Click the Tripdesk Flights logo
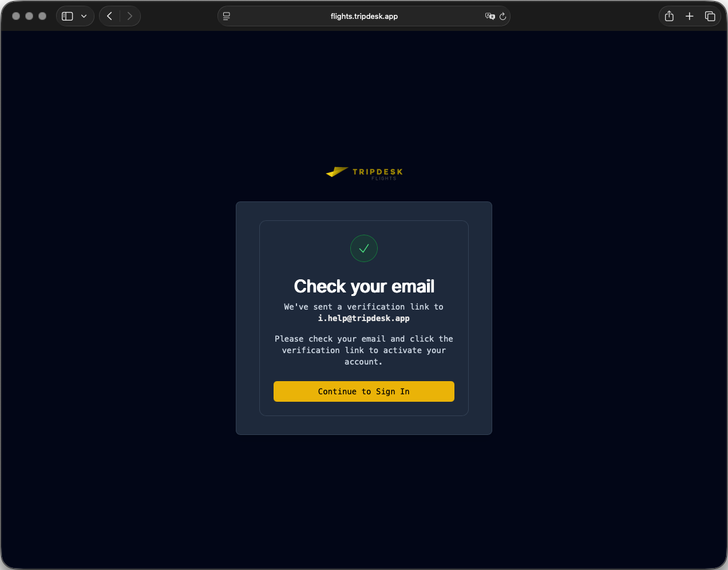Viewport: 728px width, 570px height. click(x=365, y=173)
